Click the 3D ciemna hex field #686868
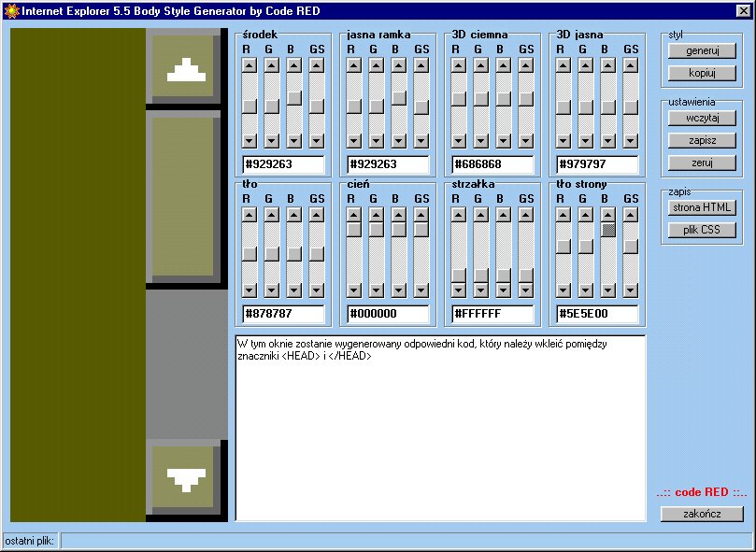 (492, 164)
